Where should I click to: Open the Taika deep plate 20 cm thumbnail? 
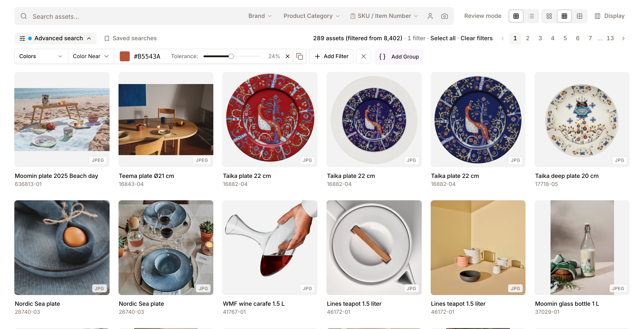[x=582, y=119]
